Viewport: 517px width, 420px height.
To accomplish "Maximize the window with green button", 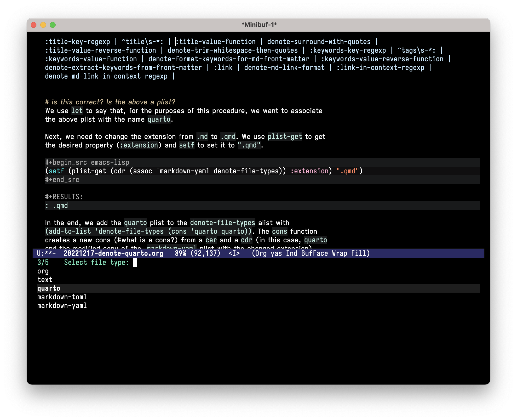I will 53,25.
